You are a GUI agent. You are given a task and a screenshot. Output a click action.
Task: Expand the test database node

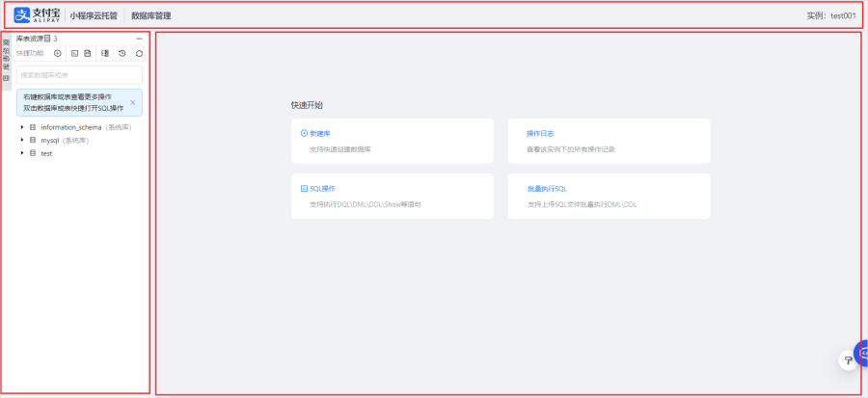22,153
